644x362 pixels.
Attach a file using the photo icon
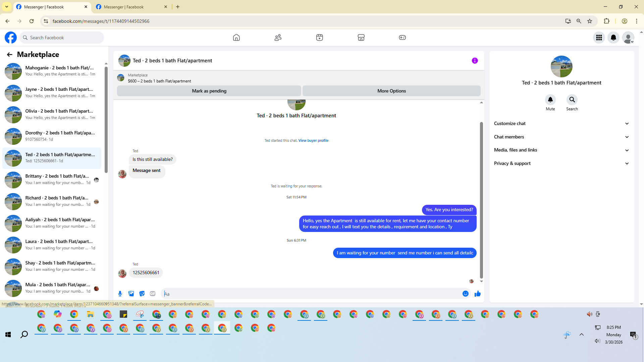point(131,294)
